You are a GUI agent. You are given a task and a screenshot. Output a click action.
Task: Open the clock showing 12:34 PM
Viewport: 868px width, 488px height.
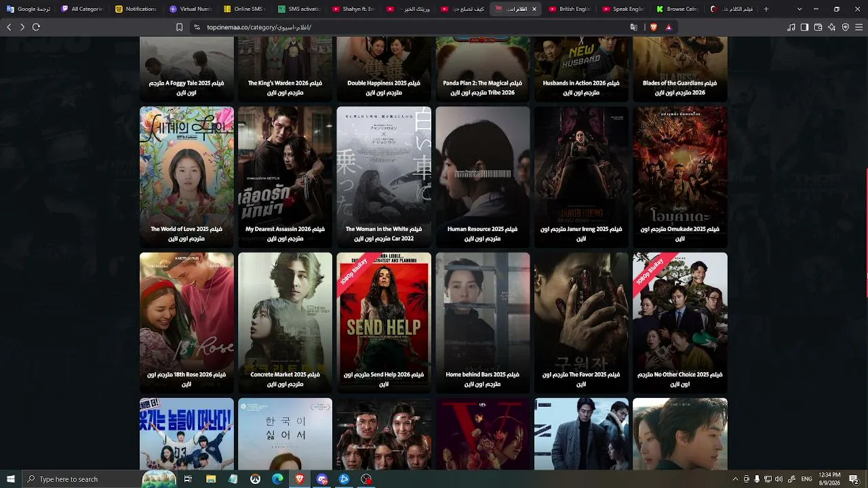click(x=829, y=479)
